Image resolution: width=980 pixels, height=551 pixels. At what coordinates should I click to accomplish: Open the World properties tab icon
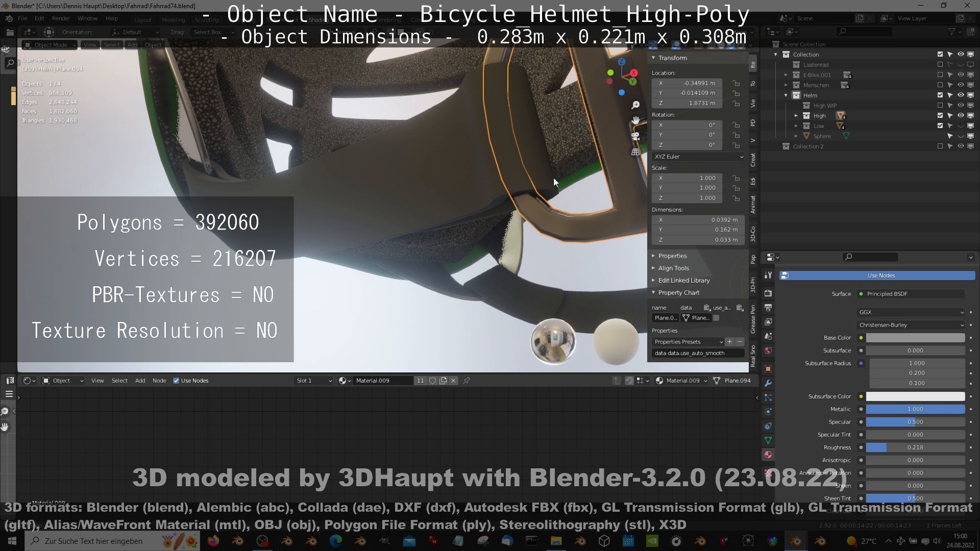(x=768, y=350)
